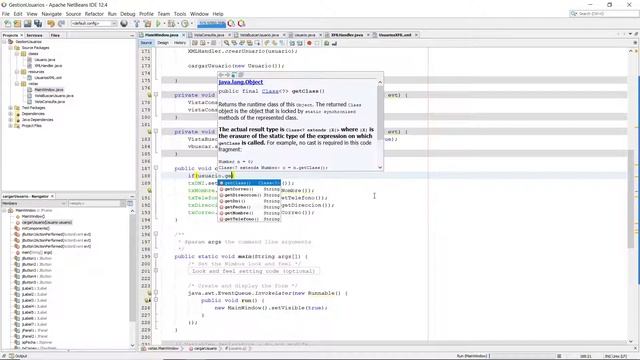Click the editor's Find Selection magnifier icon
This screenshot has height=360, width=640.
(227, 43)
